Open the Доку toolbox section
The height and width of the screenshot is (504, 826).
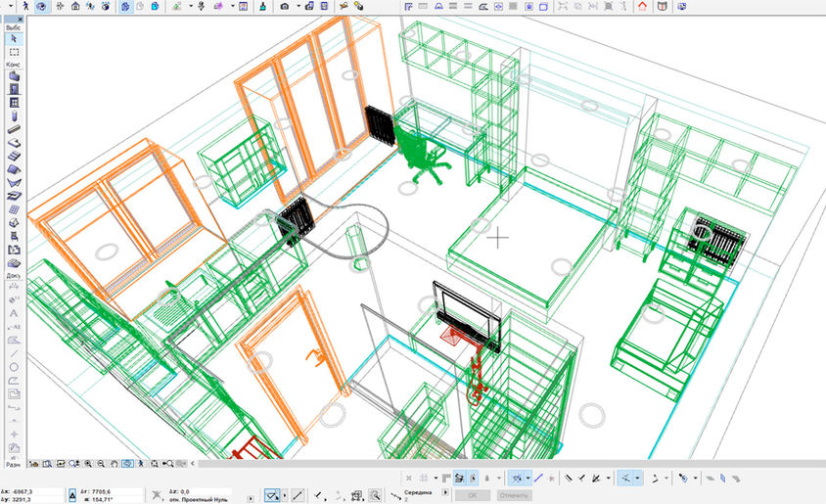point(13,275)
